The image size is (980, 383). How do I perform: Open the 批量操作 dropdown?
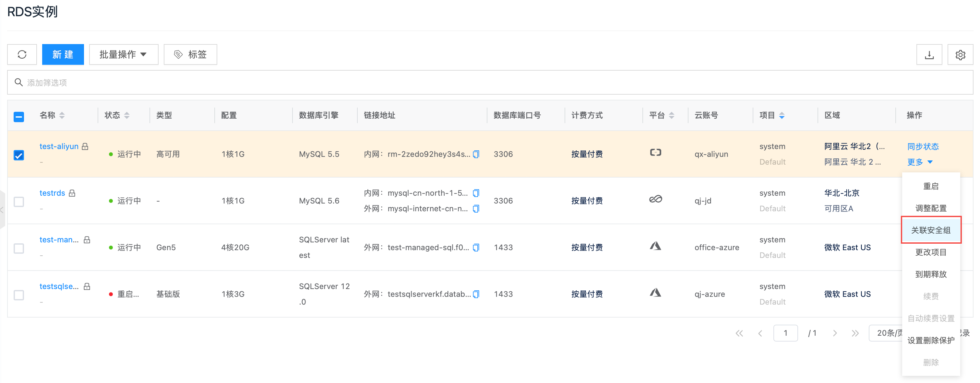click(123, 54)
